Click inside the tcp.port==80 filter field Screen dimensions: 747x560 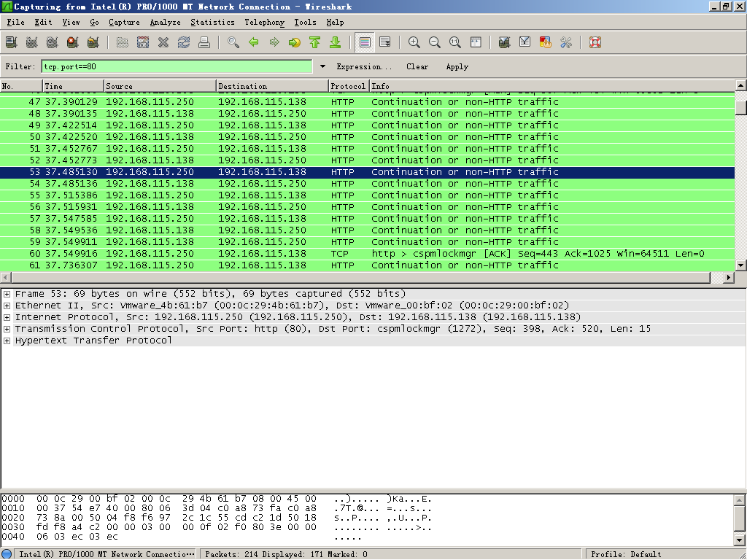tap(177, 66)
